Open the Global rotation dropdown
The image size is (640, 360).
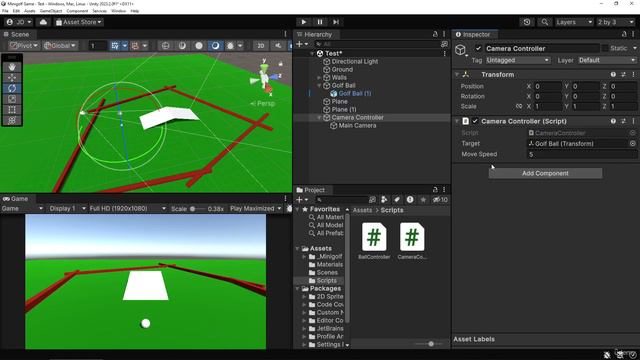[x=60, y=46]
